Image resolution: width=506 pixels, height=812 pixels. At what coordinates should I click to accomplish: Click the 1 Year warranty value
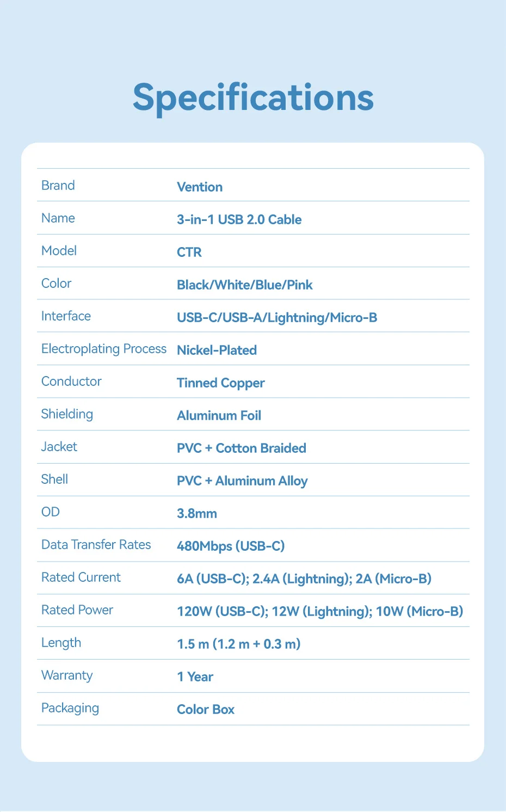point(195,677)
